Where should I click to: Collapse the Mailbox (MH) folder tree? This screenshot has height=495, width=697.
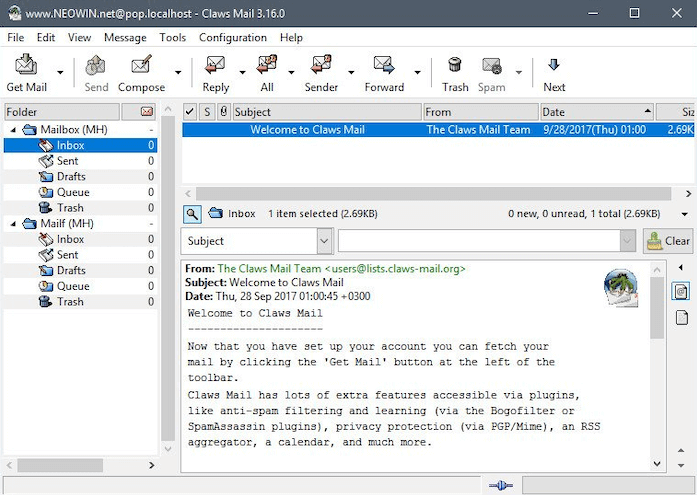coord(14,130)
